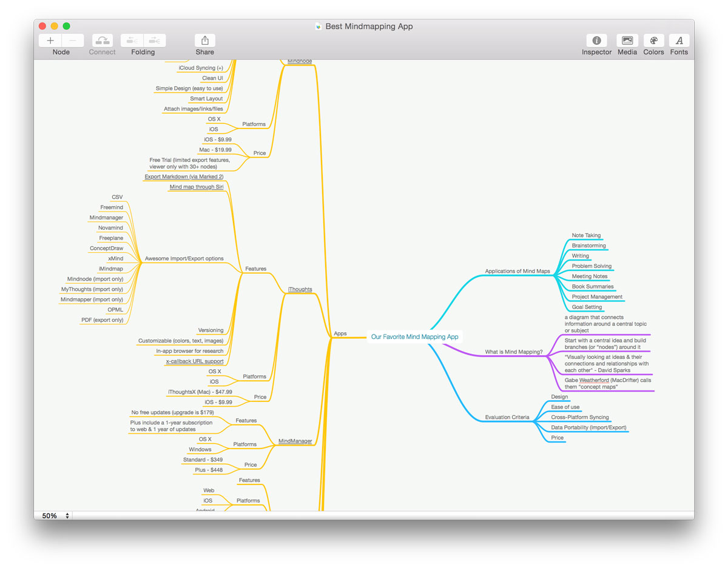Select the Clean UI node
The width and height of the screenshot is (728, 568).
point(212,78)
